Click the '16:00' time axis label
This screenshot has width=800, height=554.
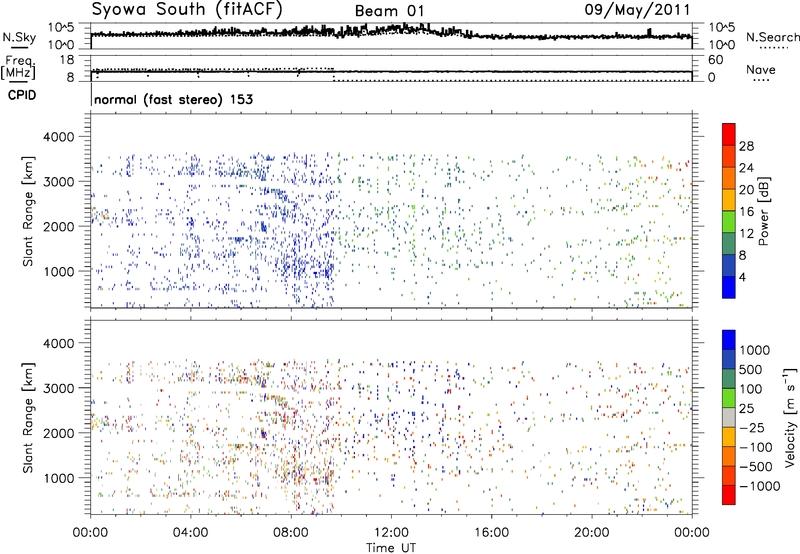point(491,533)
